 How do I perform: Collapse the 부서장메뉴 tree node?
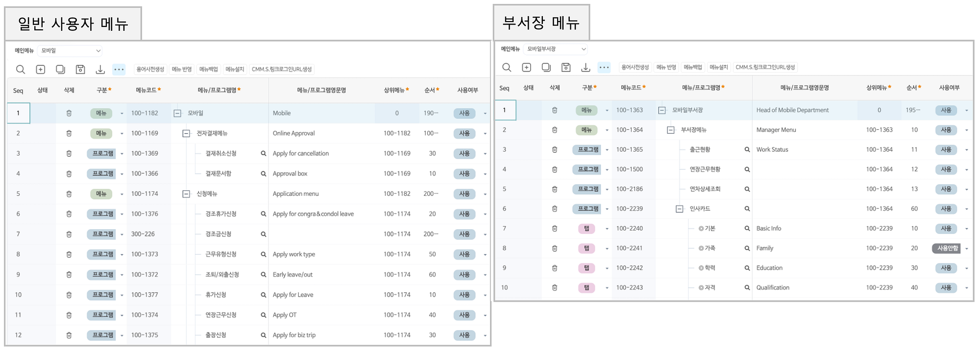[x=671, y=130]
